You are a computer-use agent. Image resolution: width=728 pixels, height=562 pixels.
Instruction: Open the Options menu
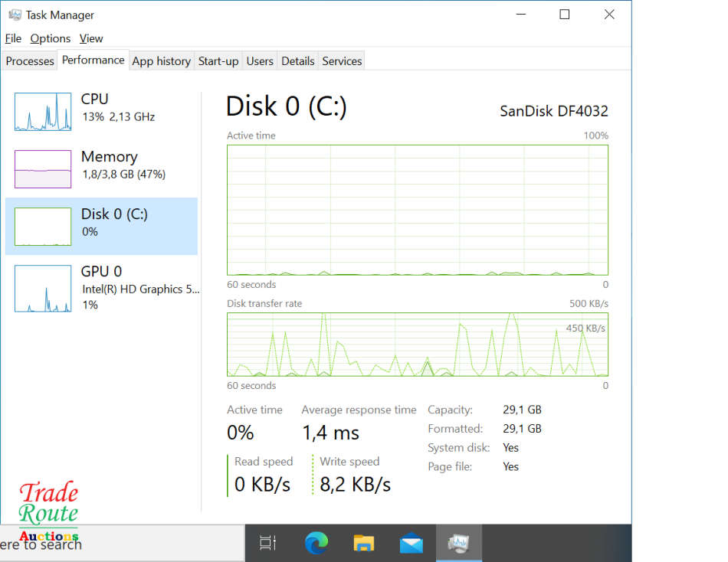pos(51,38)
